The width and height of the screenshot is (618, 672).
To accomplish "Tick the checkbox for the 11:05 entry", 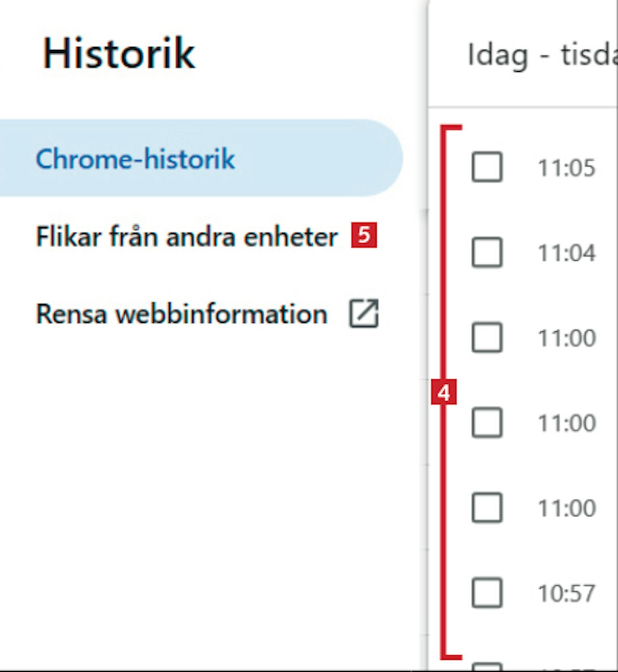I will (487, 167).
